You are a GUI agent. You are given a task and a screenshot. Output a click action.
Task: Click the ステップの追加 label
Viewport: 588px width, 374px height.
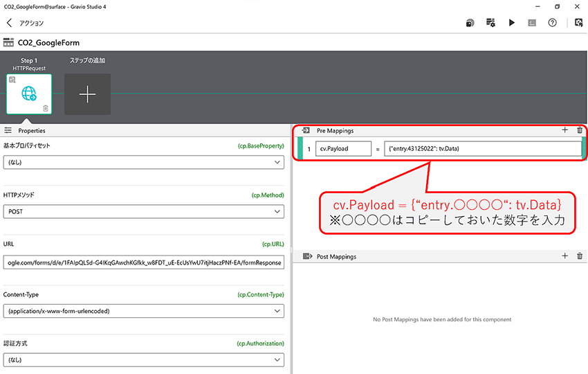coord(87,60)
